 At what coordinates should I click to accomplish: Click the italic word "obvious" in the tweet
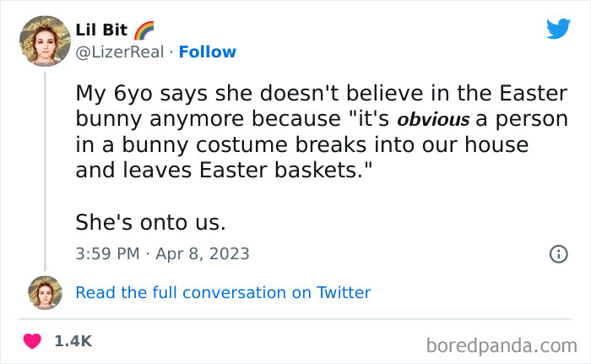(432, 118)
